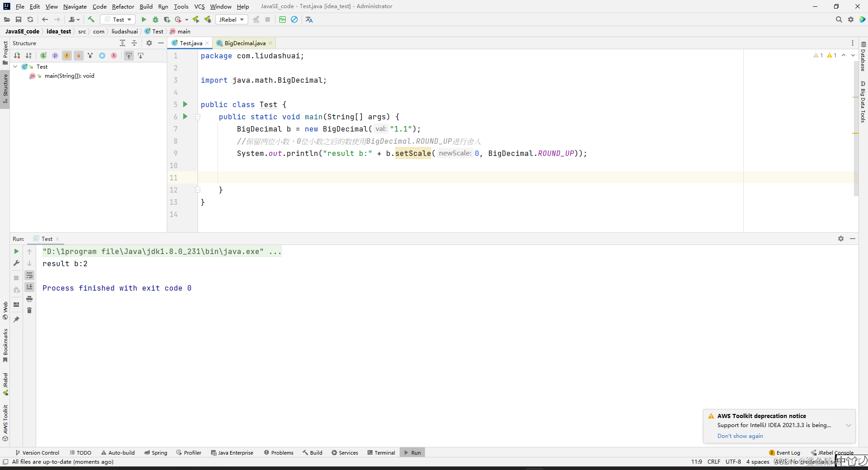Rerun Test in the Run panel
868x470 pixels.
click(16, 251)
